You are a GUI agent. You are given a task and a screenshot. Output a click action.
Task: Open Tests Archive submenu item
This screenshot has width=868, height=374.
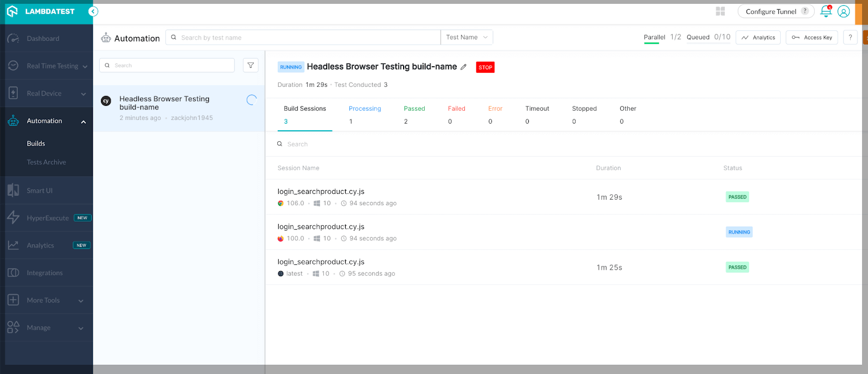tap(47, 162)
